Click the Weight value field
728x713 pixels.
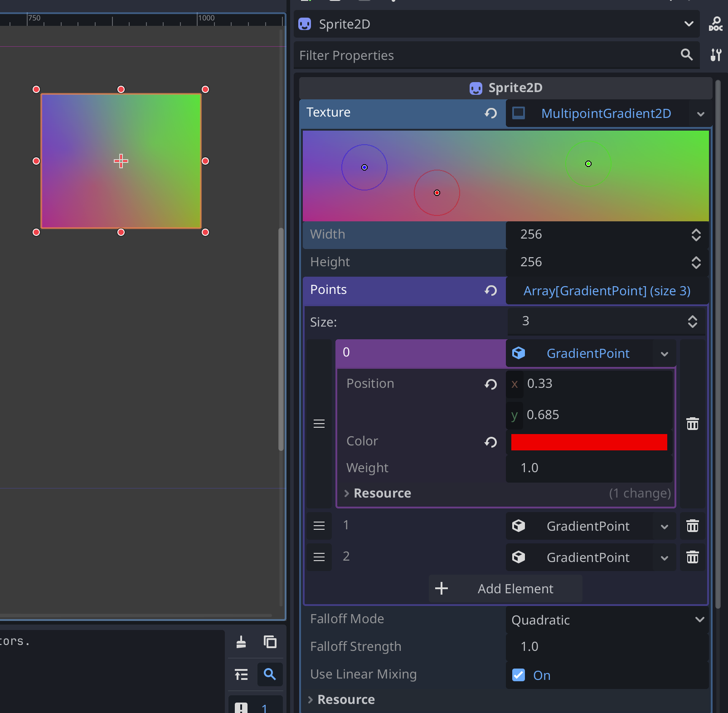(589, 468)
